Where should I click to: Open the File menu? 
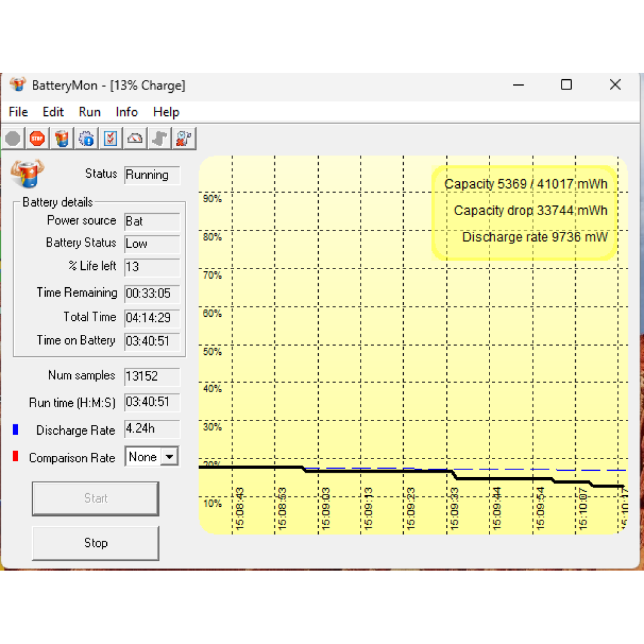18,112
